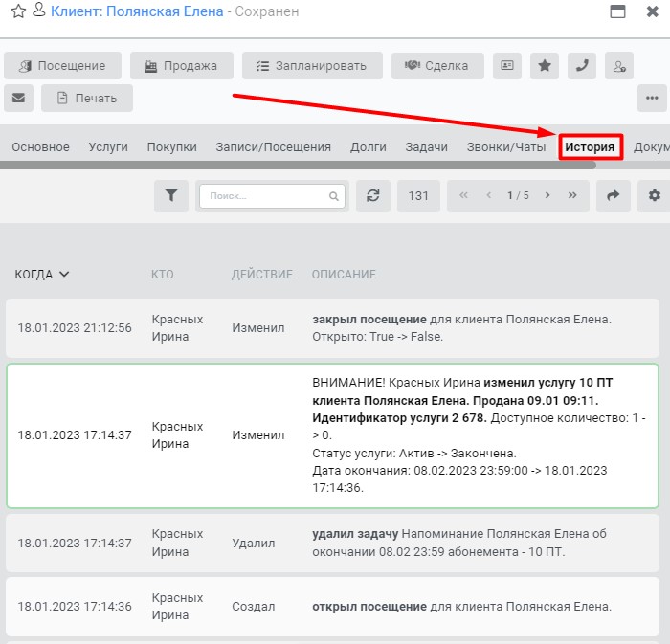Open the Звонки/Чаты tab

506,147
